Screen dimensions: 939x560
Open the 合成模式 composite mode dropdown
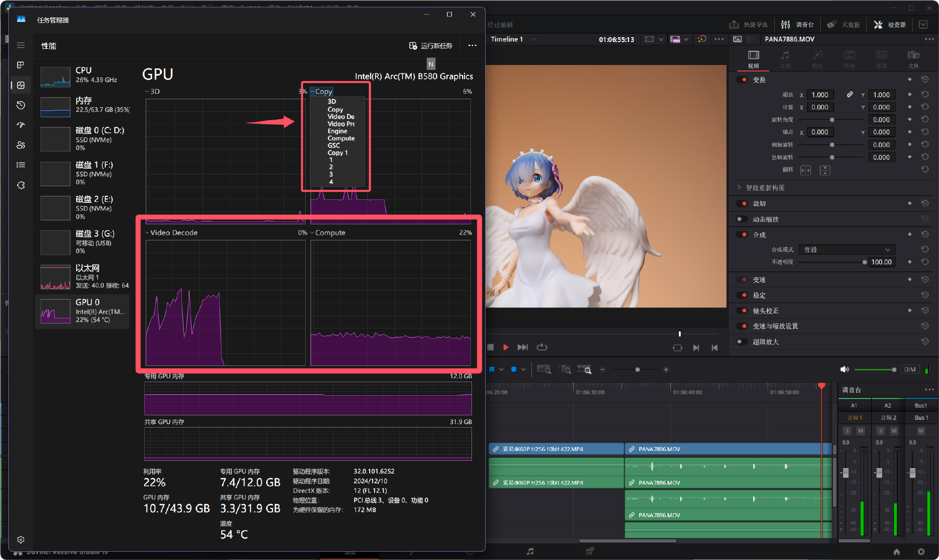click(x=847, y=249)
